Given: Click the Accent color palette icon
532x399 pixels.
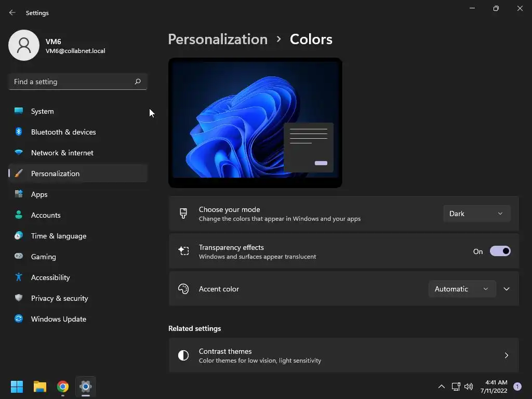Looking at the screenshot, I should click(x=183, y=289).
